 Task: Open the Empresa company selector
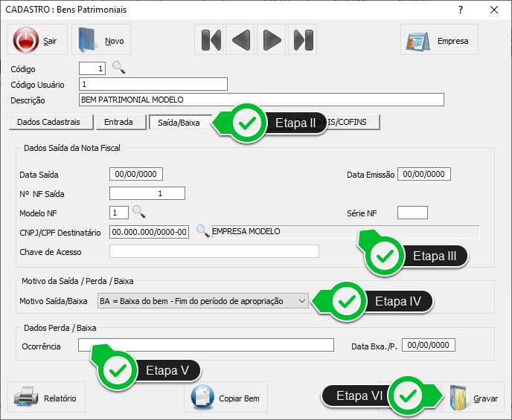click(439, 41)
